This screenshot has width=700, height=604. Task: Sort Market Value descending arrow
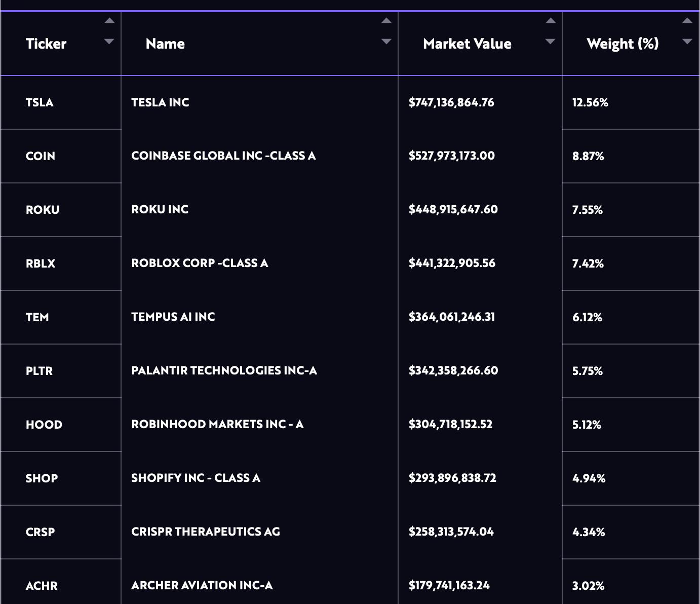coord(551,42)
